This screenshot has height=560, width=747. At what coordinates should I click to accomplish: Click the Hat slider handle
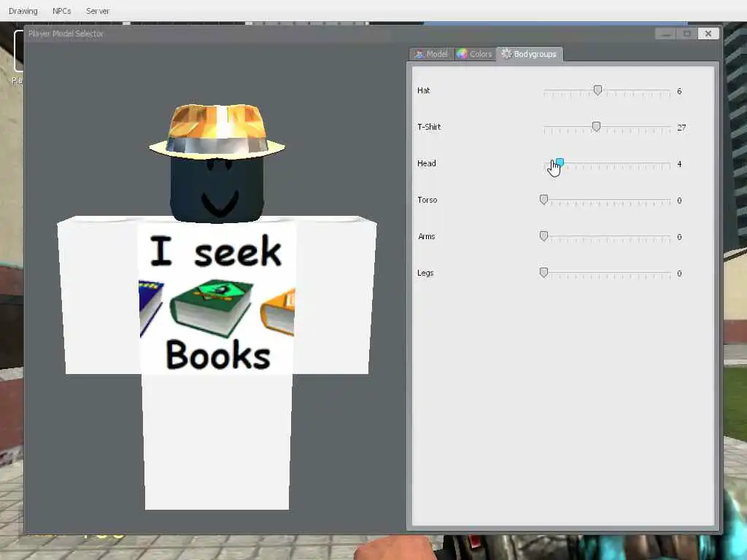click(x=597, y=90)
